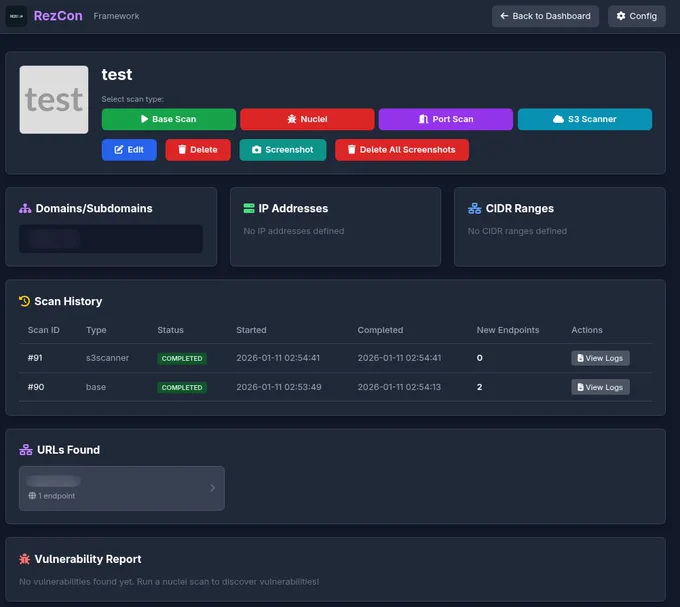
Task: Click file icon in #90 View Logs
Action: [580, 387]
